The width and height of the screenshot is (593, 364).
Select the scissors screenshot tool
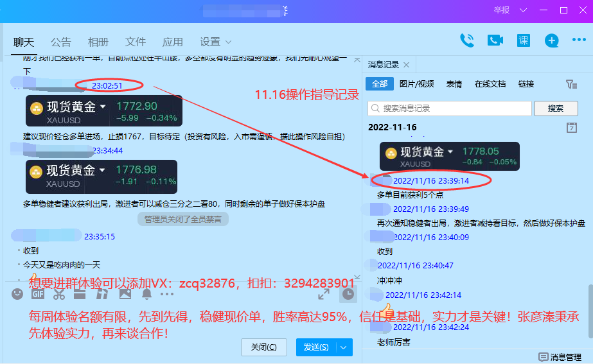59,294
